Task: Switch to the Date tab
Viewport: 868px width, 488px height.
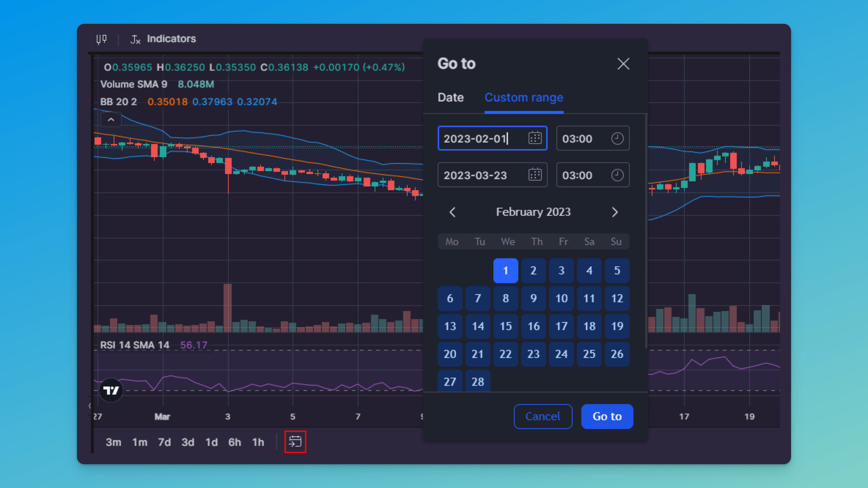Action: pyautogui.click(x=451, y=97)
